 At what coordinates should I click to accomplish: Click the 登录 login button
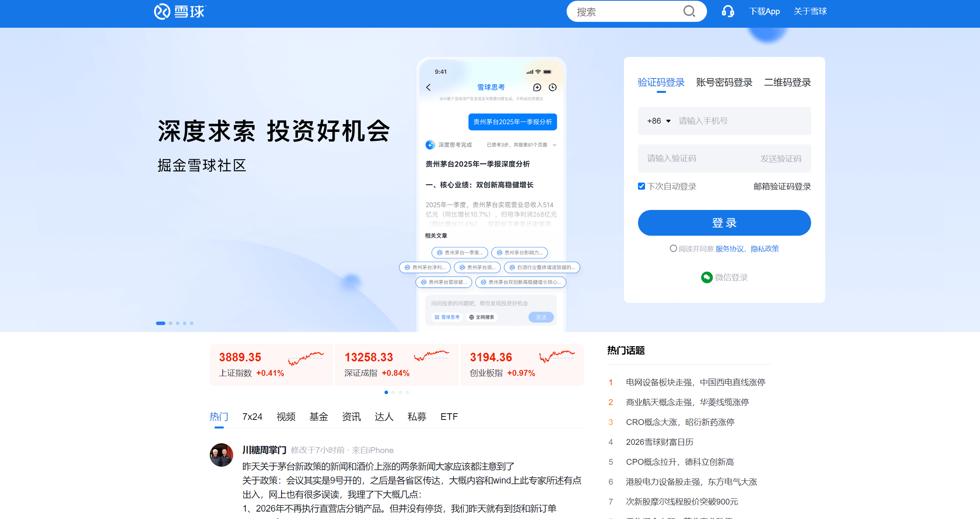(724, 222)
